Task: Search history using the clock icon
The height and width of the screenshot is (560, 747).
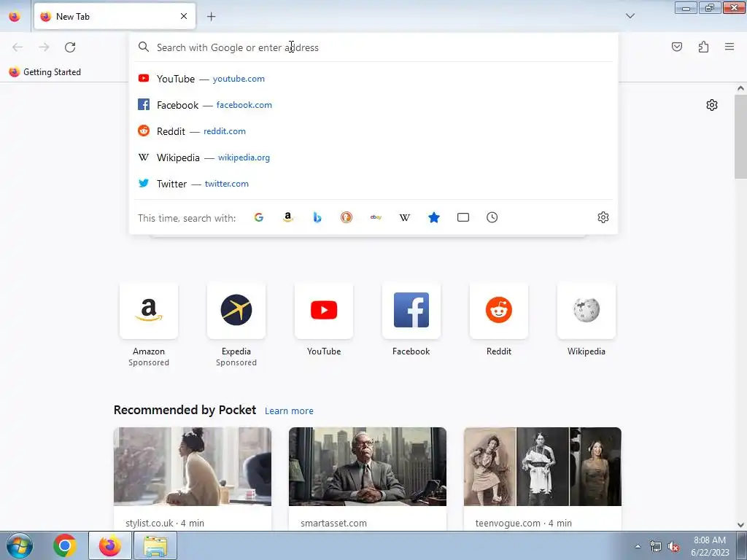Action: click(492, 217)
